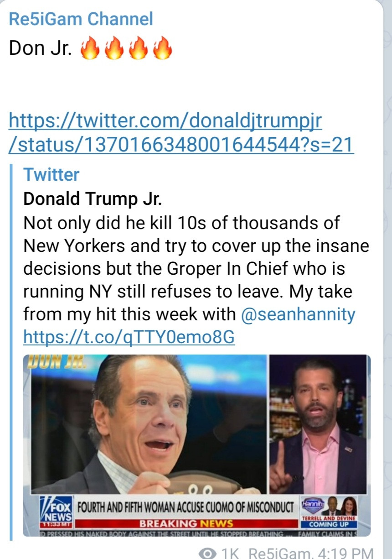Select the "Donald Trump Jr." preview title

(93, 199)
